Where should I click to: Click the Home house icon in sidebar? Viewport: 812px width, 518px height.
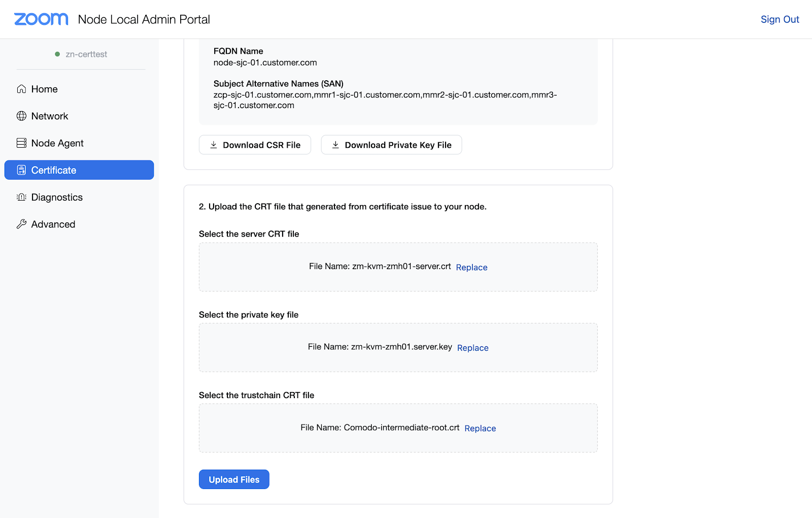[21, 89]
